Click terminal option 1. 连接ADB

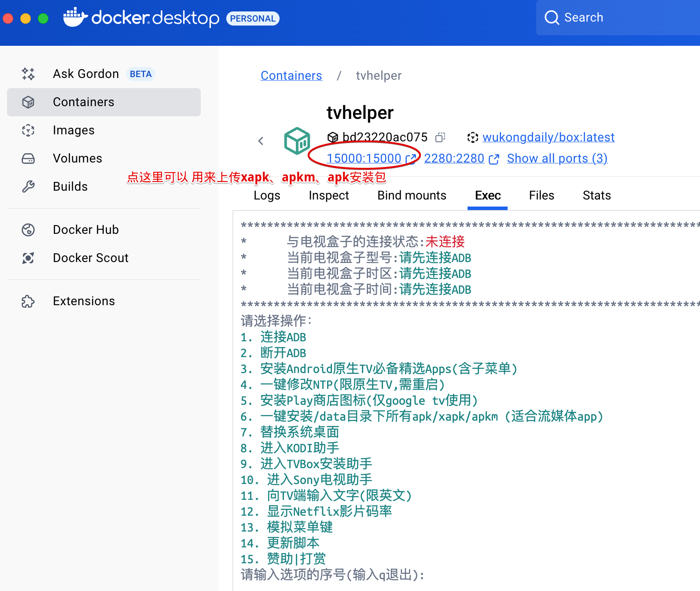(273, 337)
